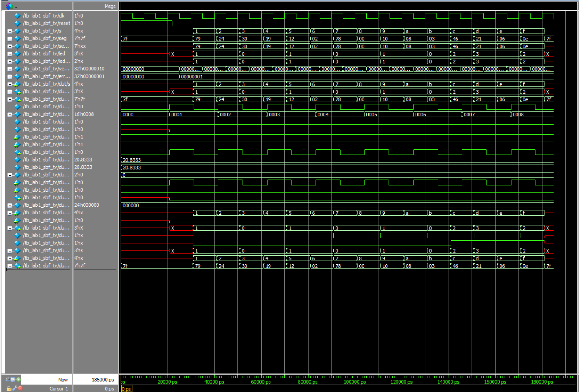Select the Cursor 1 label
Screen dimensions: 579x392
point(59,388)
